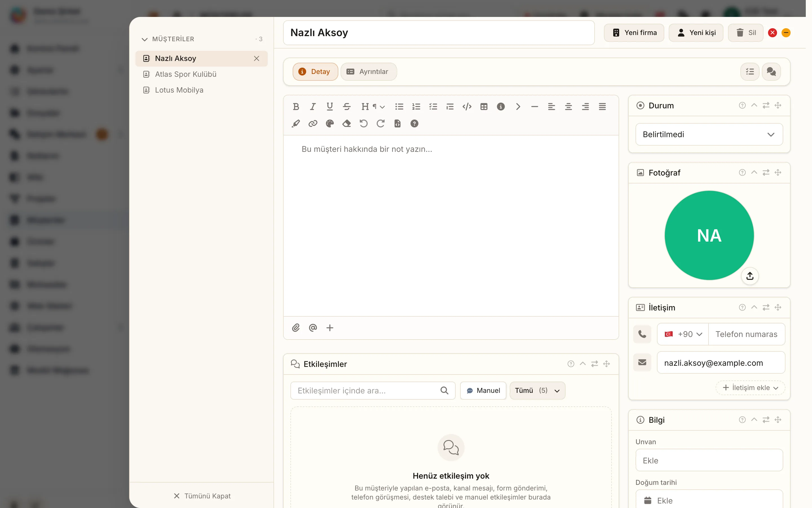Collapse the İletişim panel
This screenshot has height=508, width=812.
(754, 307)
